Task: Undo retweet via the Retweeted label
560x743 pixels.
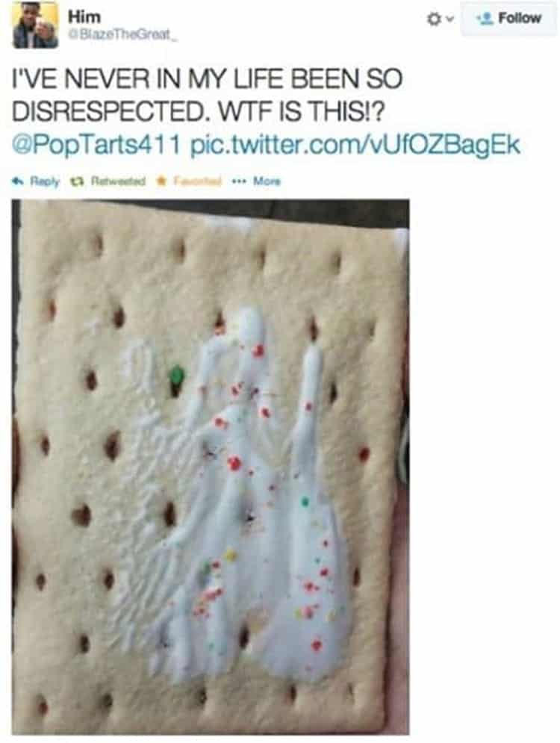Action: pos(119,181)
